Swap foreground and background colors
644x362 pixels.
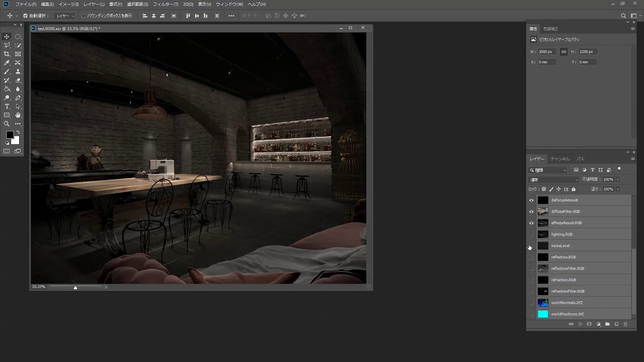(x=18, y=132)
